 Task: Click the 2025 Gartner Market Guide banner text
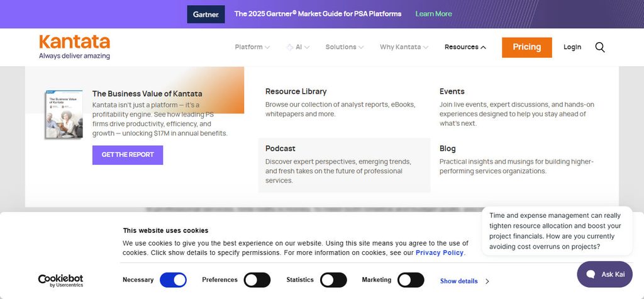click(x=318, y=14)
